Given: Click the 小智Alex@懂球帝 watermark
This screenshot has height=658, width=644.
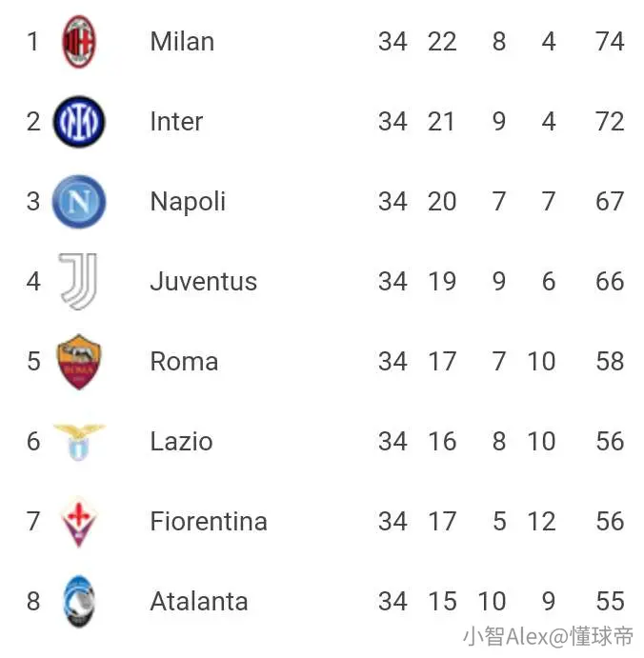Looking at the screenshot, I should (x=549, y=637).
